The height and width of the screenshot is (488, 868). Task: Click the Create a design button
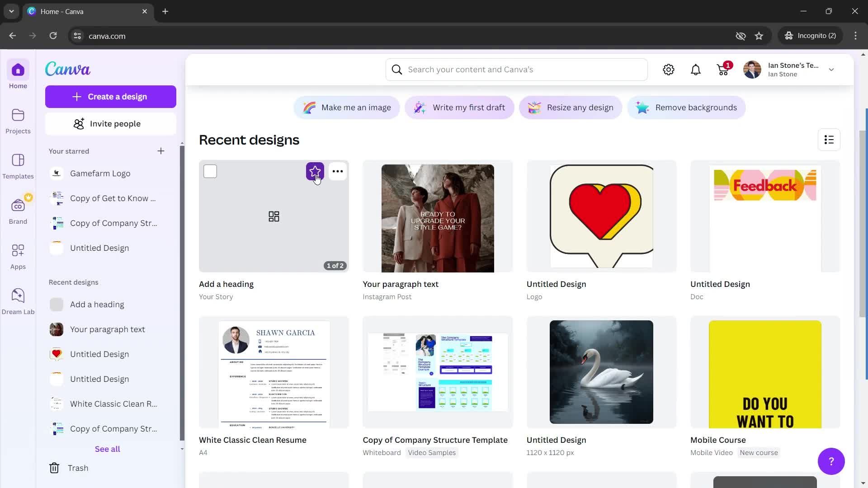[110, 96]
